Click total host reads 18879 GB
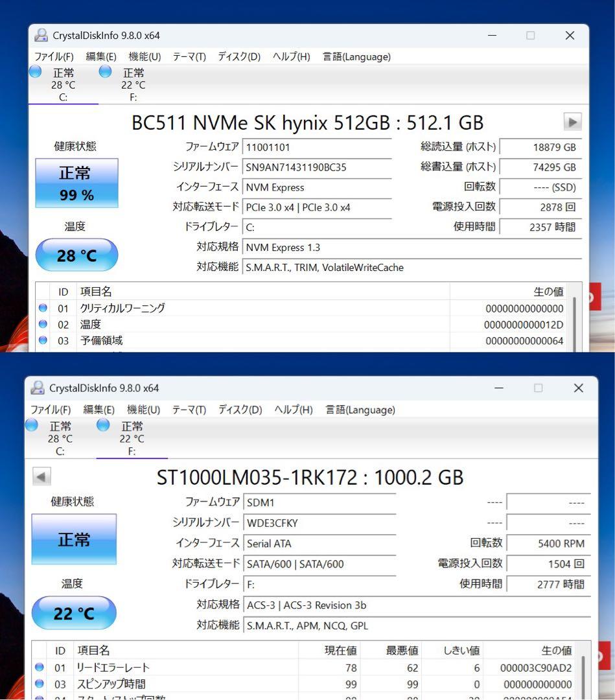 coord(540,147)
